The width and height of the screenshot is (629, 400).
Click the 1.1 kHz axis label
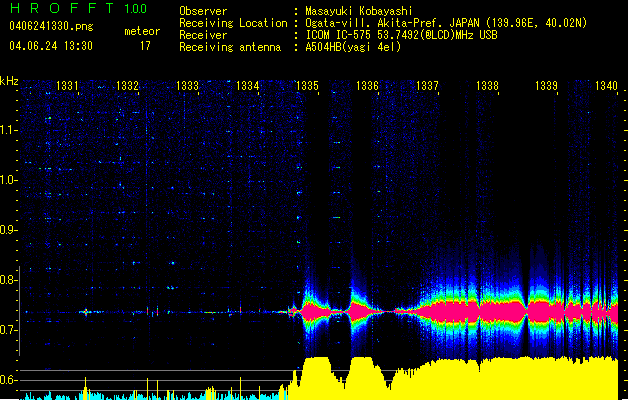(8, 130)
